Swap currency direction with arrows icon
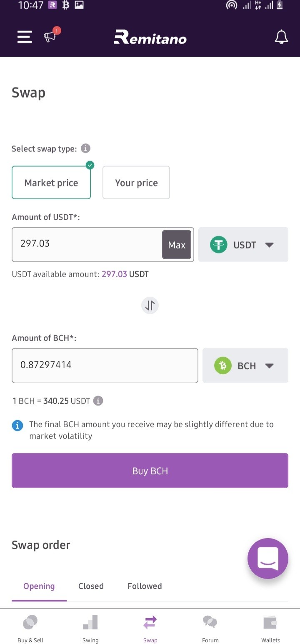Screen dimensions: 300x644 [x=150, y=306]
